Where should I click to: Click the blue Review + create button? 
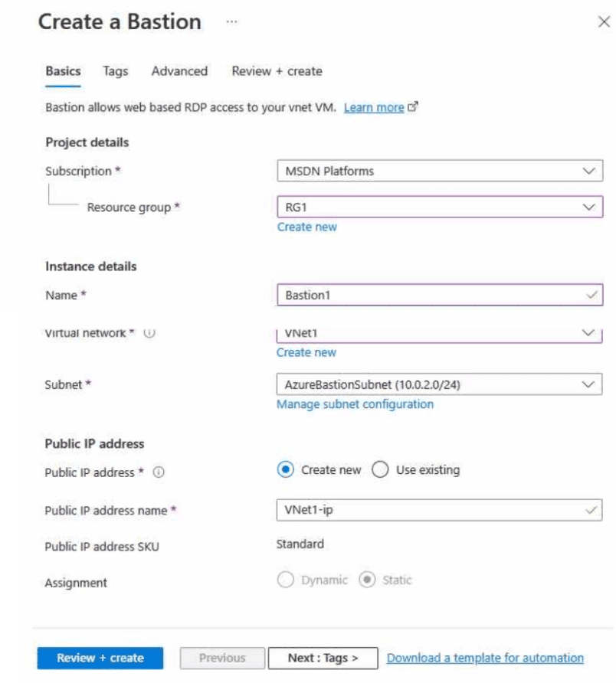click(x=100, y=658)
